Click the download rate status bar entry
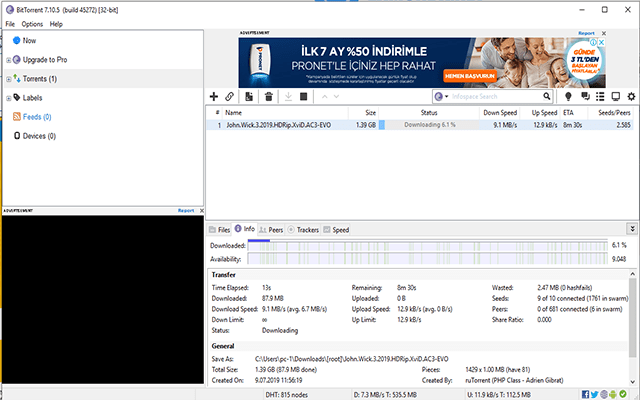 385,395
